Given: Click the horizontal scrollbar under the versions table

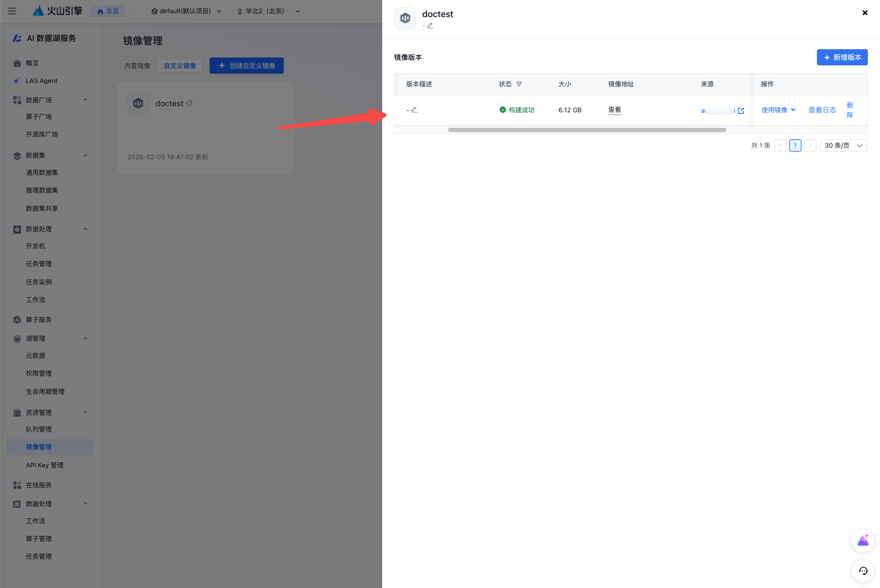Looking at the screenshot, I should pyautogui.click(x=587, y=130).
